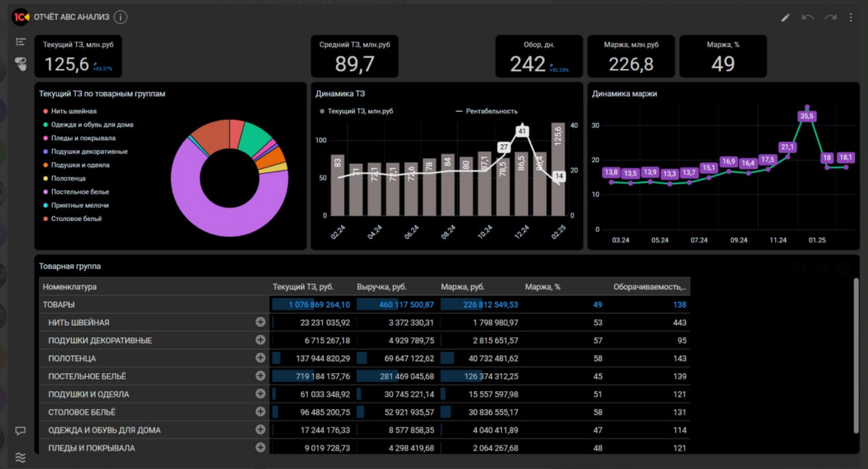The height and width of the screenshot is (469, 868).
Task: Click the 'Маржа, %' column header
Action: [542, 287]
